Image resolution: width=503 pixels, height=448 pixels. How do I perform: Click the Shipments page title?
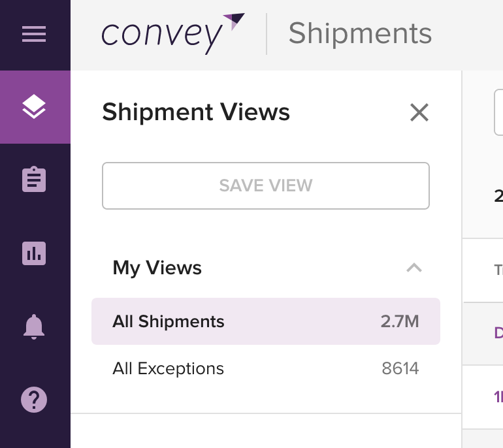(360, 34)
